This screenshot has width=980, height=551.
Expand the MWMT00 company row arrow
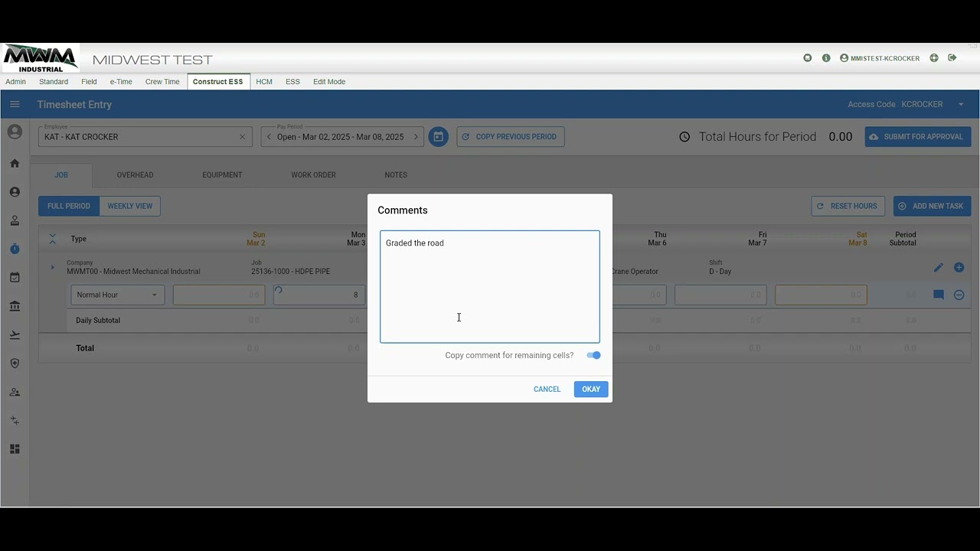(x=52, y=267)
